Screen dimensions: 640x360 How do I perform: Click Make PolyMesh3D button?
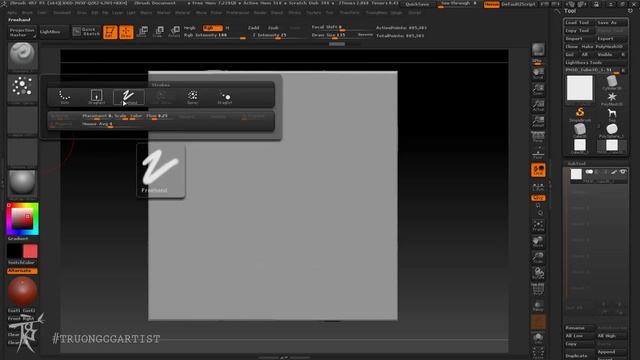(x=603, y=47)
